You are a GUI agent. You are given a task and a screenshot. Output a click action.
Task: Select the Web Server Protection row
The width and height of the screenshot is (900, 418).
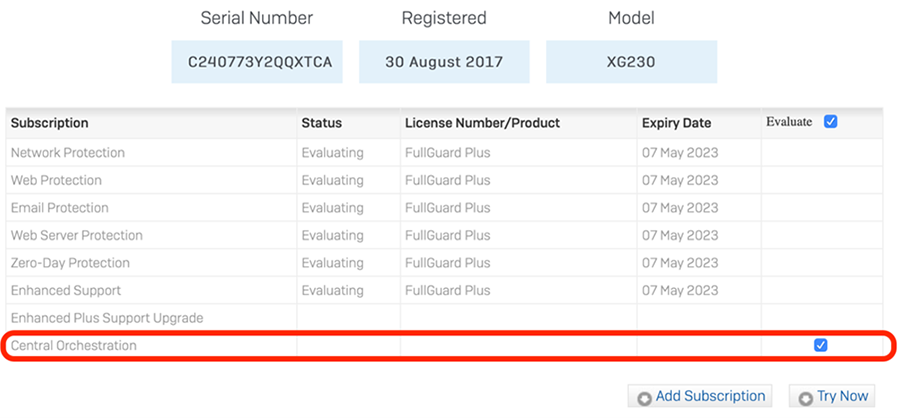(x=77, y=235)
